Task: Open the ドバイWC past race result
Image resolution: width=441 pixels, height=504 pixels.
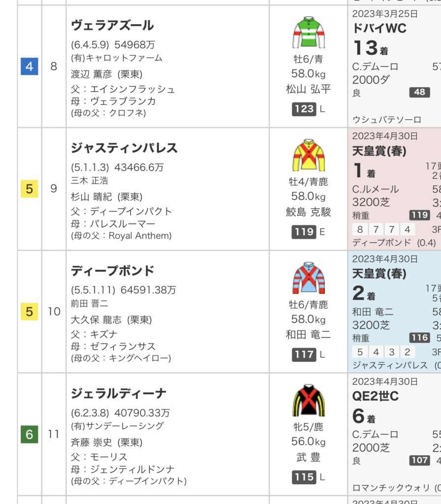Action: click(379, 29)
